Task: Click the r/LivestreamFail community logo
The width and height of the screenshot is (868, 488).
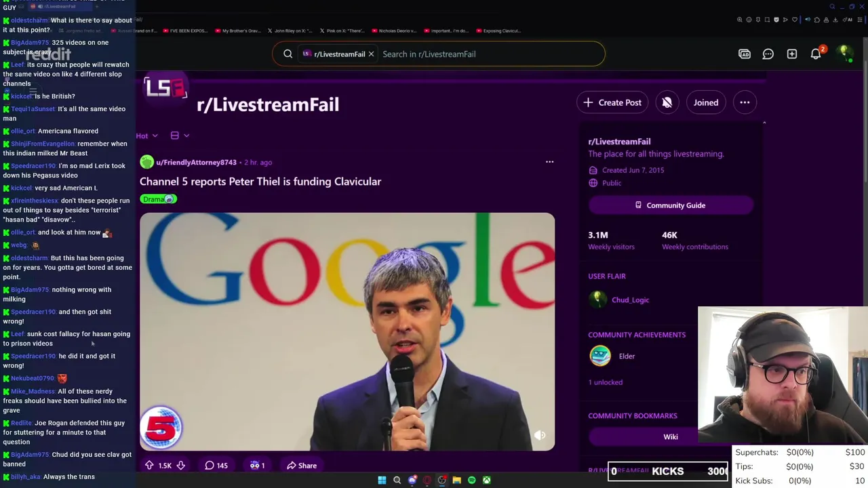Action: click(x=165, y=89)
